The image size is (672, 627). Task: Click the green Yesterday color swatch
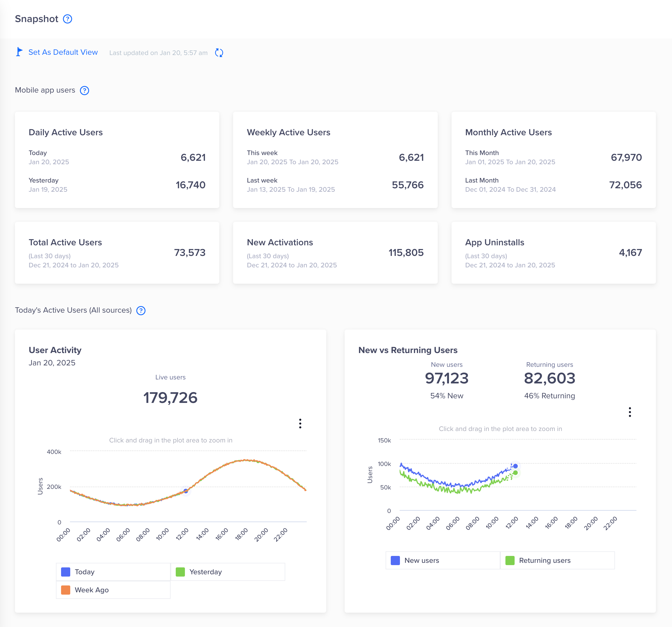tap(180, 572)
